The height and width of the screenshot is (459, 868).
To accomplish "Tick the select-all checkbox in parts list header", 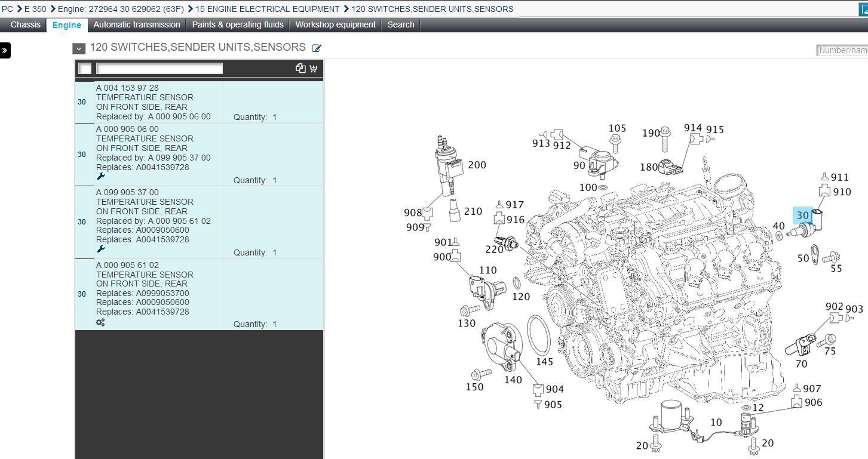I will 85,69.
